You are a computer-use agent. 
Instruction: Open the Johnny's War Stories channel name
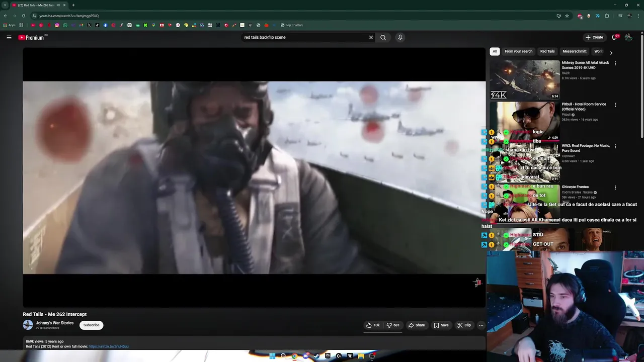(x=55, y=323)
